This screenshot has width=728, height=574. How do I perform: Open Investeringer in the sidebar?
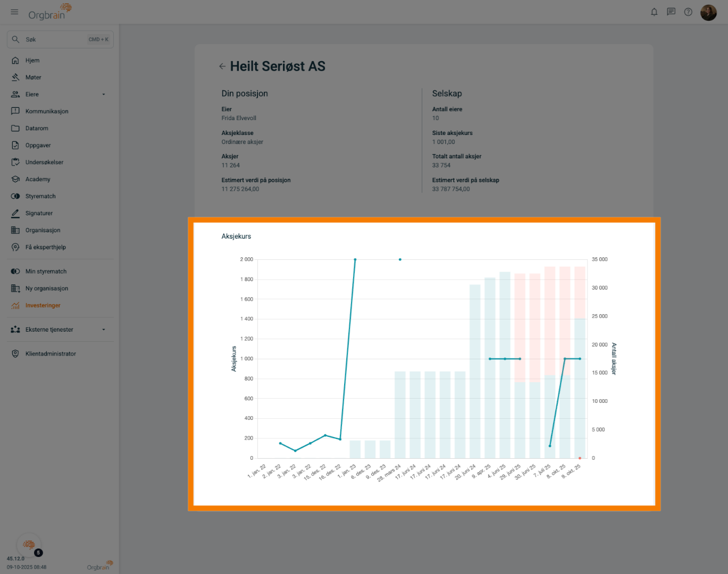click(x=43, y=306)
